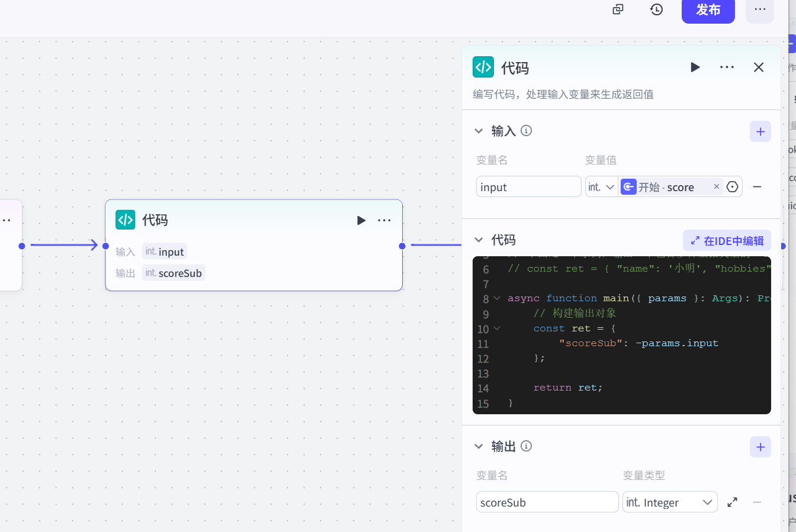Add a new output variable with the plus button
Screen dimensions: 796x532
(x=760, y=447)
